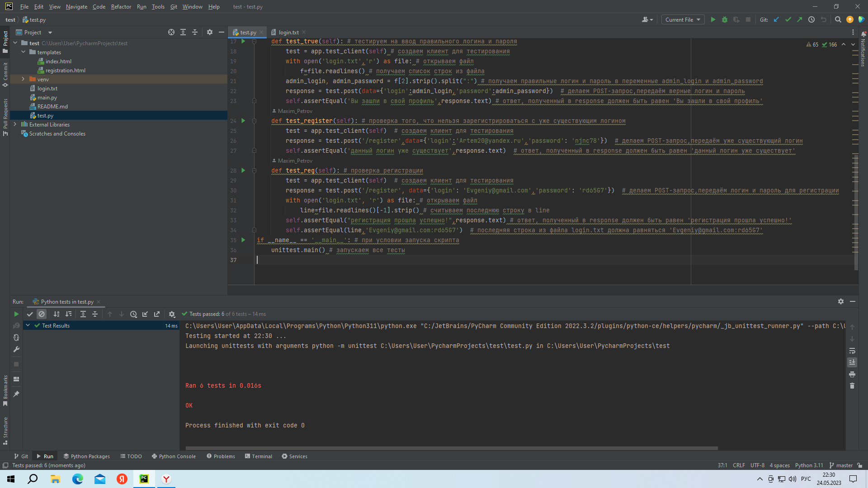The image size is (868, 488).
Task: Open main.py in project tree
Action: [x=47, y=98]
